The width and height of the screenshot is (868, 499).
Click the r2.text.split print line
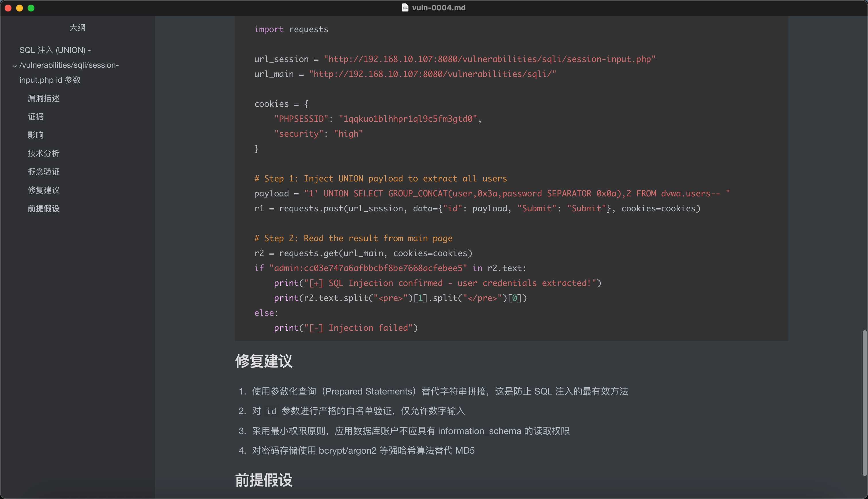point(400,298)
